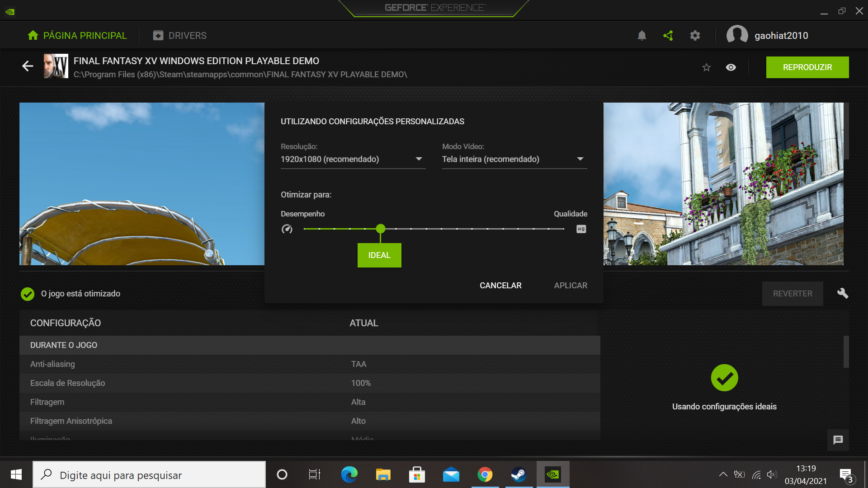The image size is (868, 488).
Task: Switch to Página Principal tab
Action: point(77,35)
